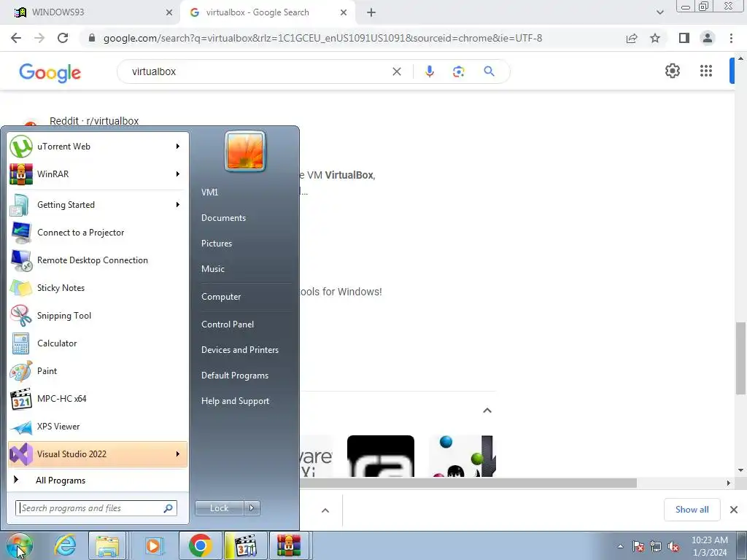Open Windows Explorer folder taskbar icon
The height and width of the screenshot is (560, 747).
tap(107, 545)
